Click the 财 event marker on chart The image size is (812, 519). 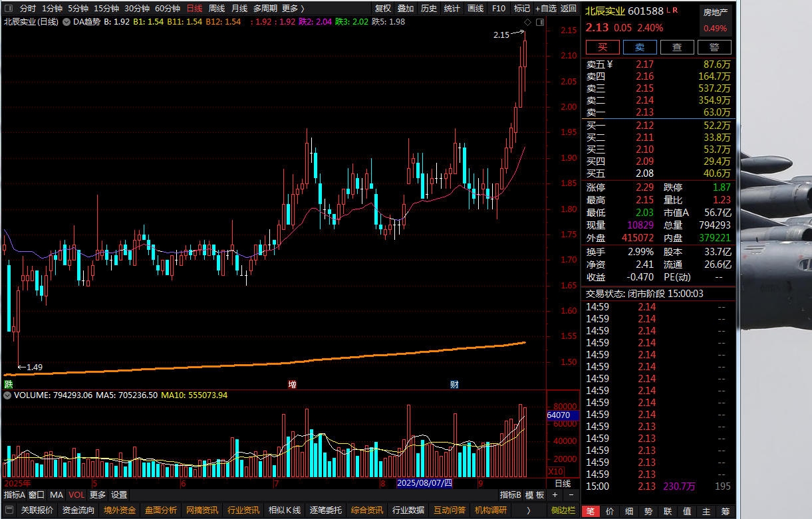[x=454, y=384]
